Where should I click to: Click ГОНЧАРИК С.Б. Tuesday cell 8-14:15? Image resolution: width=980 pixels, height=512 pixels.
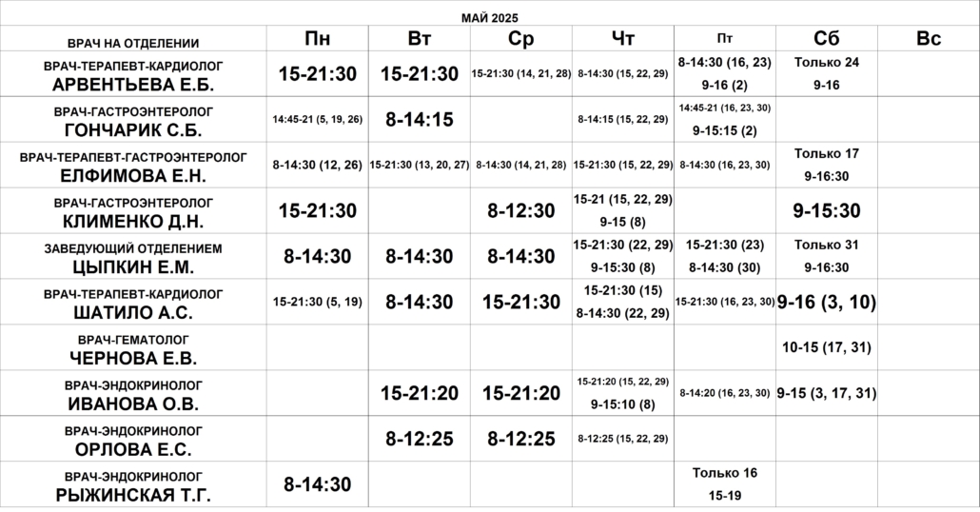420,119
